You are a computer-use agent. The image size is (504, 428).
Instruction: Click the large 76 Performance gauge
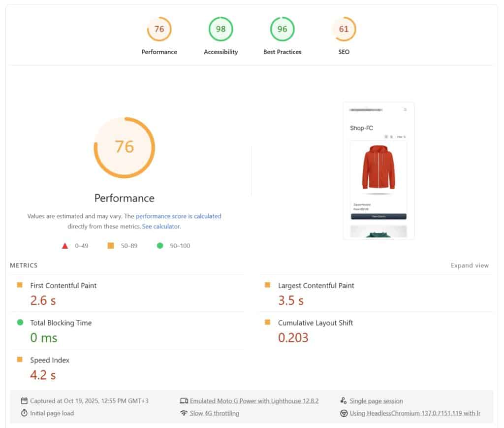(125, 147)
